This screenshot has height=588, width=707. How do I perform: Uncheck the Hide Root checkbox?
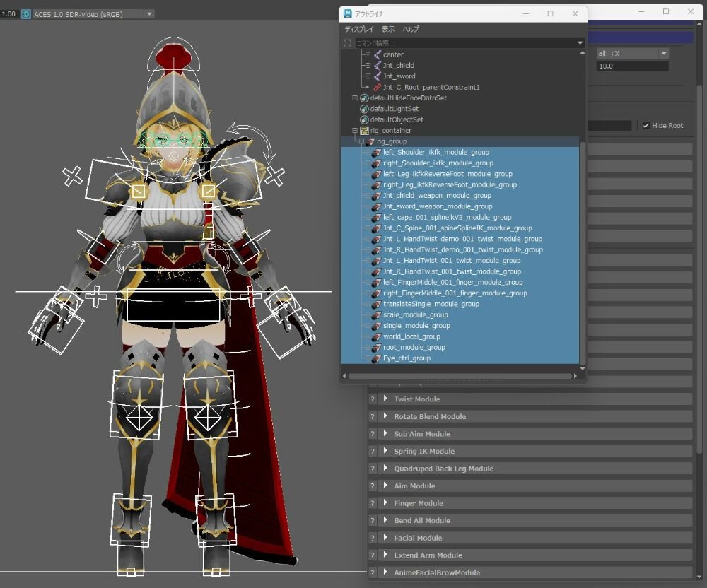click(x=645, y=126)
